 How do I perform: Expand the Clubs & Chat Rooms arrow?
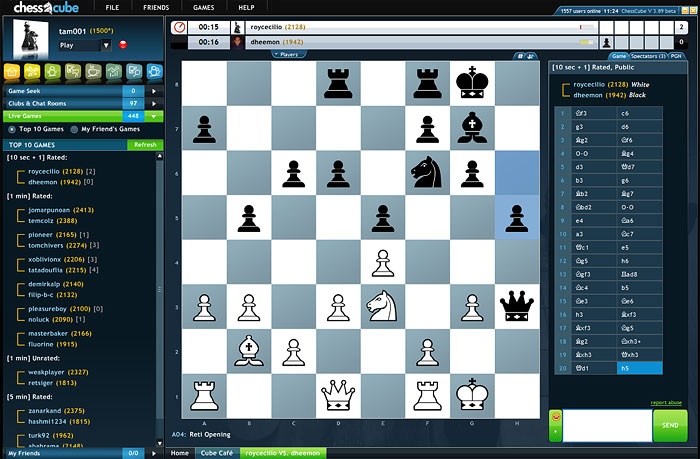[x=154, y=104]
